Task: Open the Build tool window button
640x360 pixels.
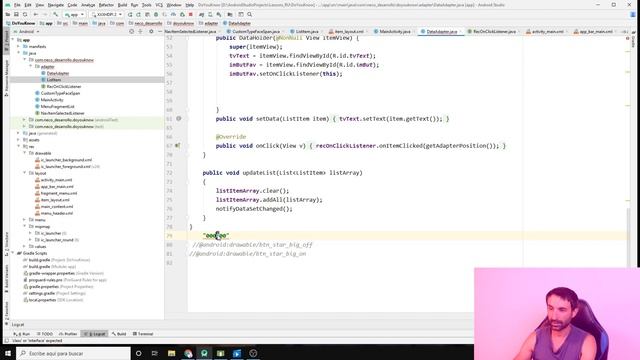Action: (x=119, y=334)
